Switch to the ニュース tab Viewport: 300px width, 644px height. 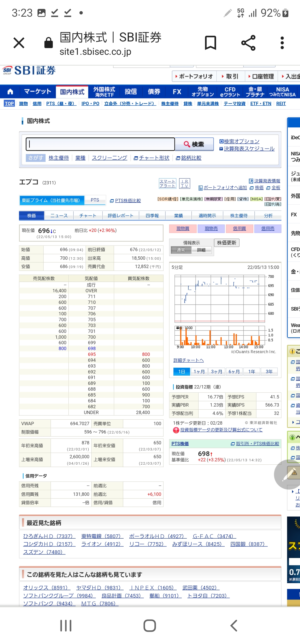(x=59, y=216)
